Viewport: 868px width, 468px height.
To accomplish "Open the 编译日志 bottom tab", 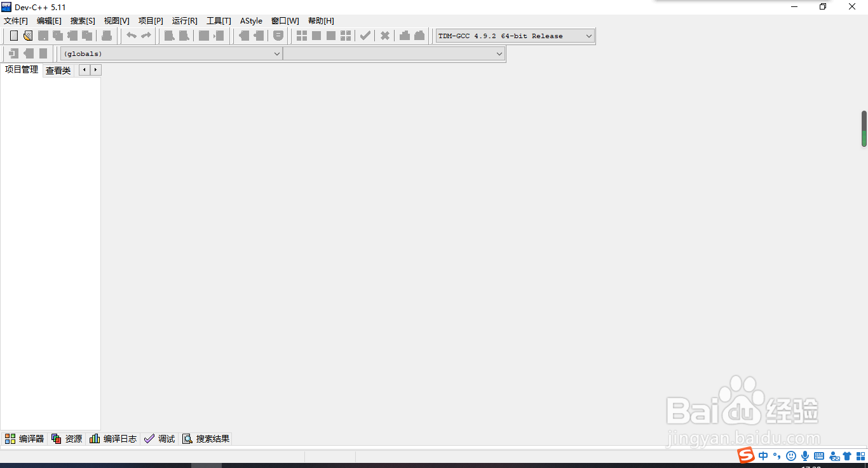I will point(113,439).
